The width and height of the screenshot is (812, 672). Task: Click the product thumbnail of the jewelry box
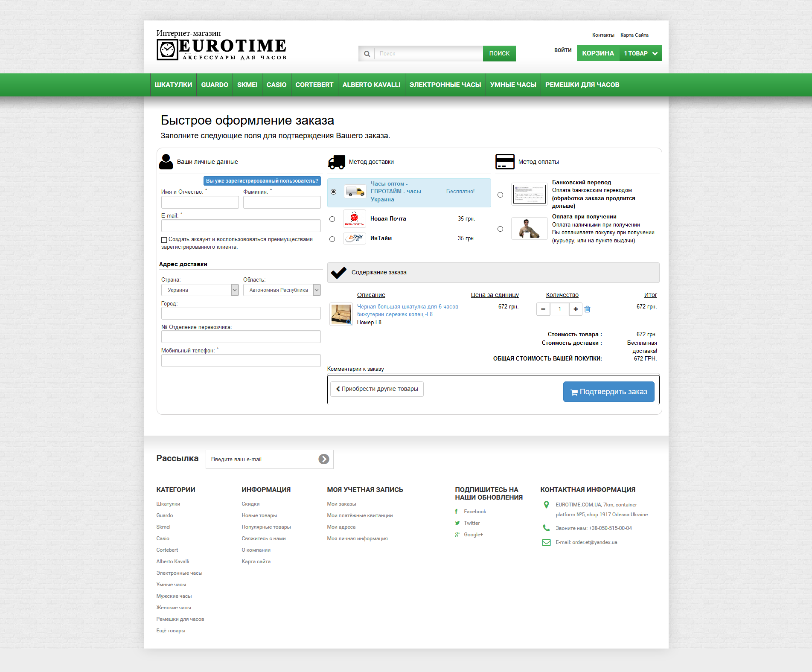(341, 314)
